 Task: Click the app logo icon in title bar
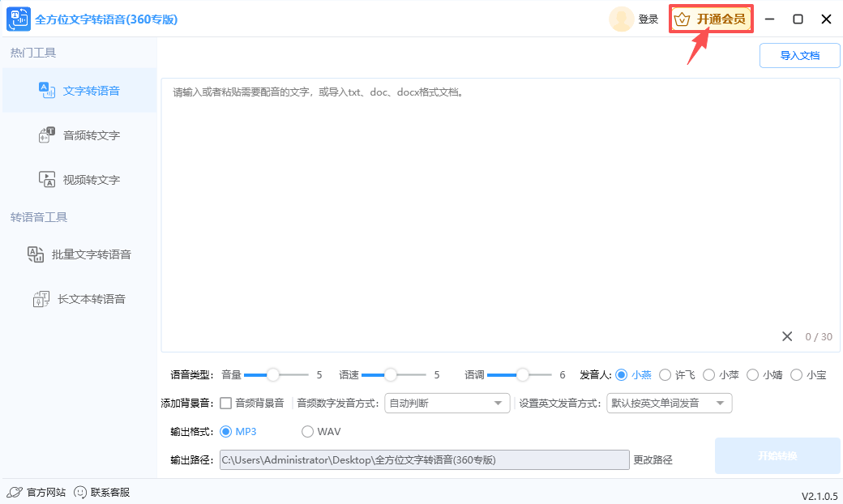(x=18, y=18)
